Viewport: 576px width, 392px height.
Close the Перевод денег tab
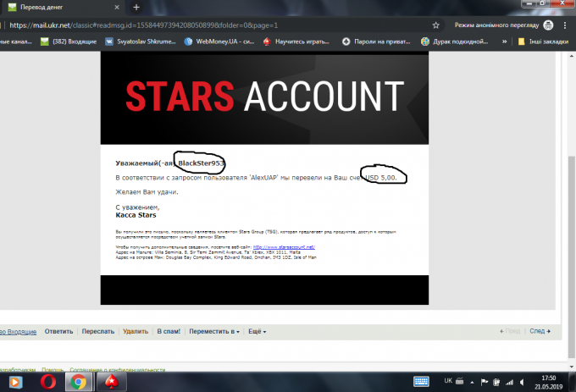click(x=117, y=7)
